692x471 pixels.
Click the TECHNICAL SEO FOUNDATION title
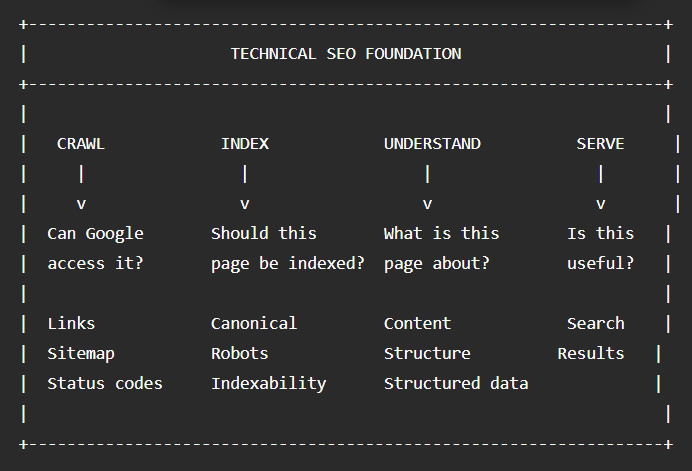[x=346, y=54]
